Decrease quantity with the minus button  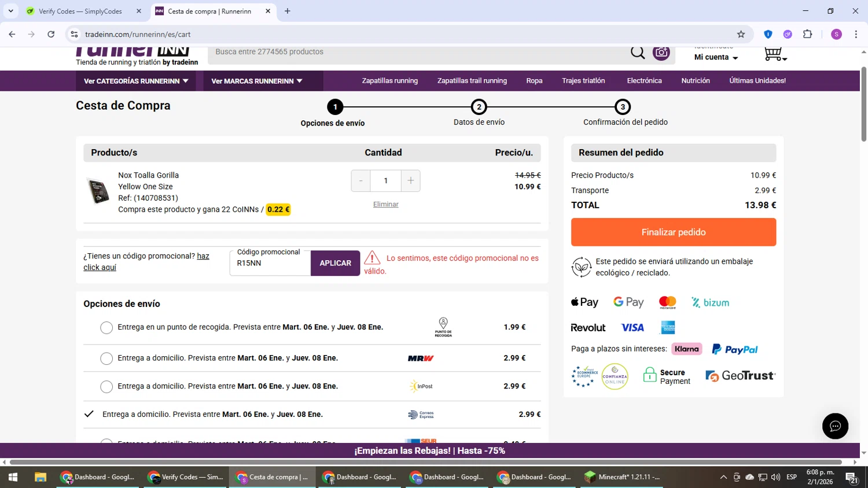pos(361,180)
